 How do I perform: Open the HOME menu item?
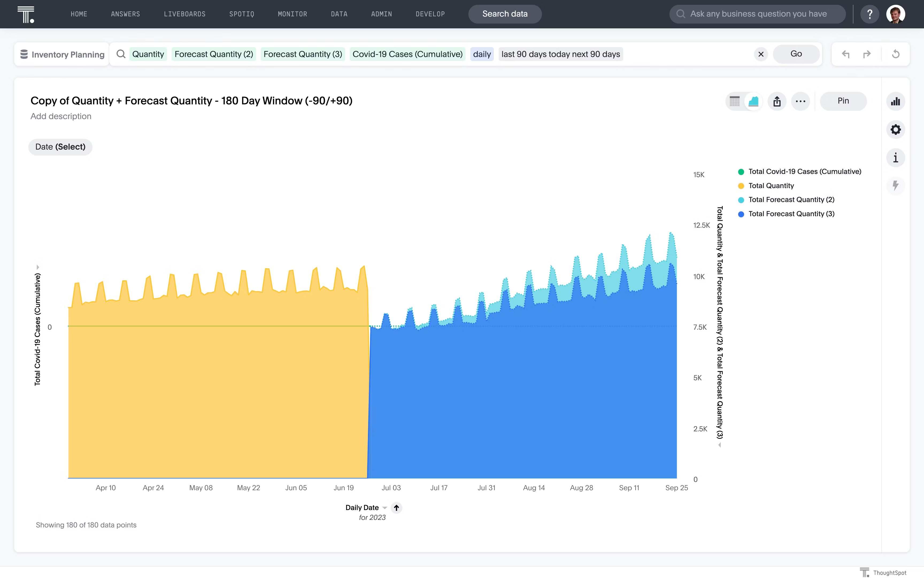pos(79,14)
